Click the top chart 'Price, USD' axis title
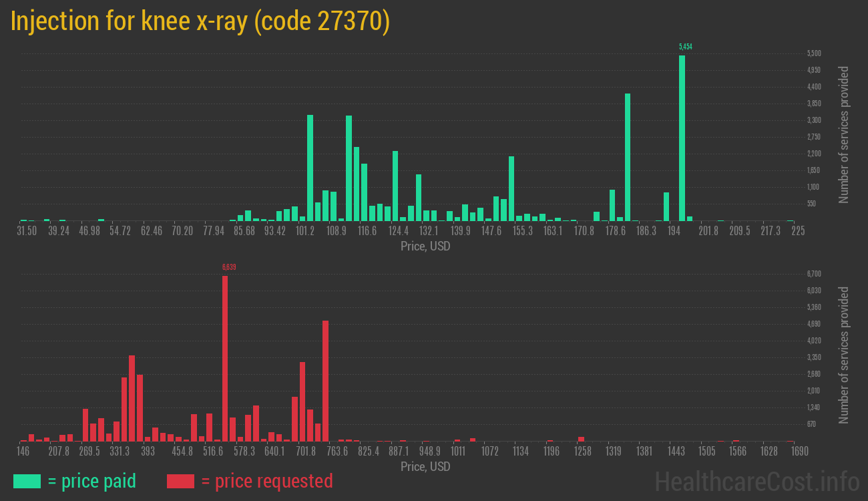 click(425, 246)
